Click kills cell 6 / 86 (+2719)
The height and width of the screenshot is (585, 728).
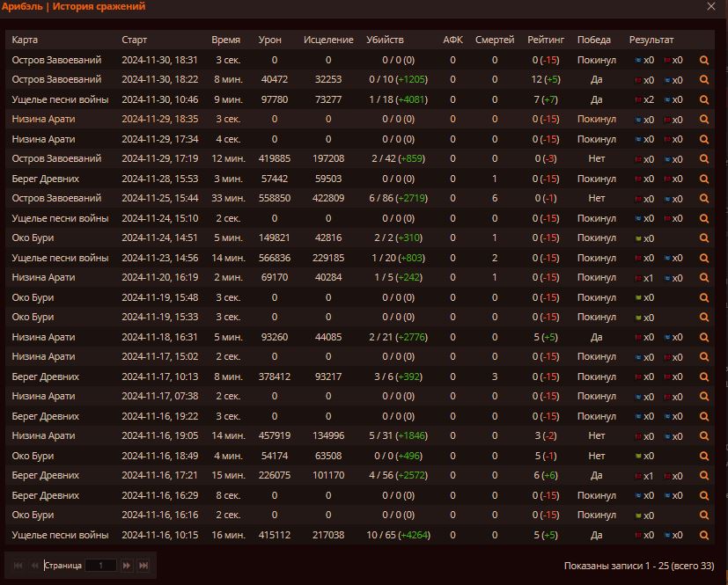(x=399, y=198)
